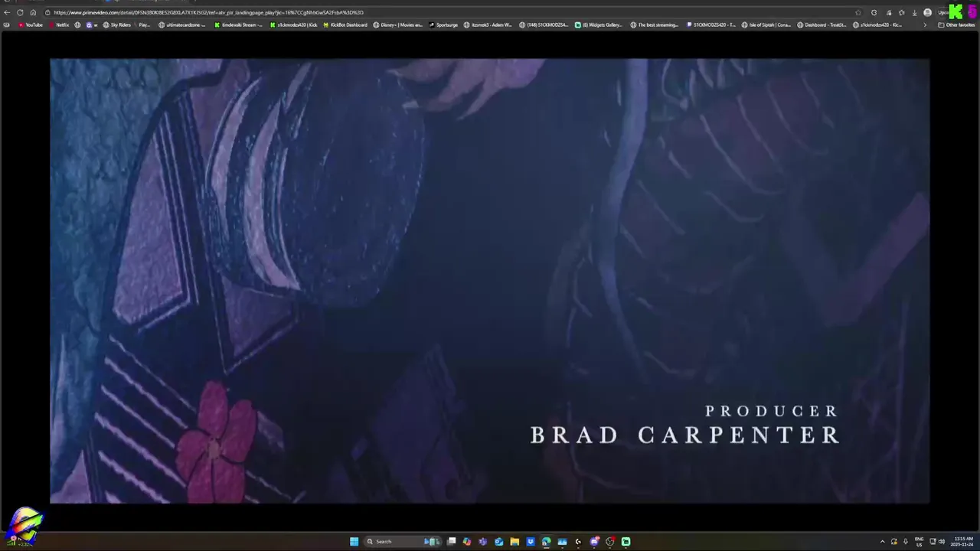Screen dimensions: 980x551
Task: Switch the ENG US input language
Action: 919,542
